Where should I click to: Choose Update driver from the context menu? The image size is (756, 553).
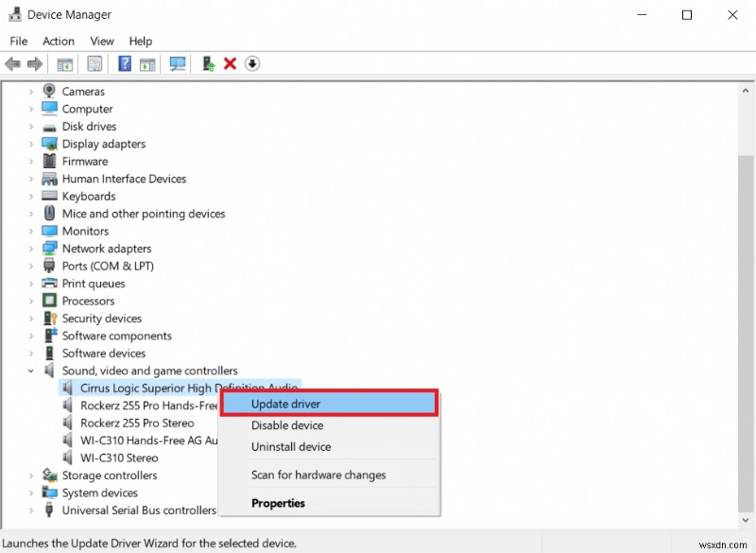coord(284,403)
